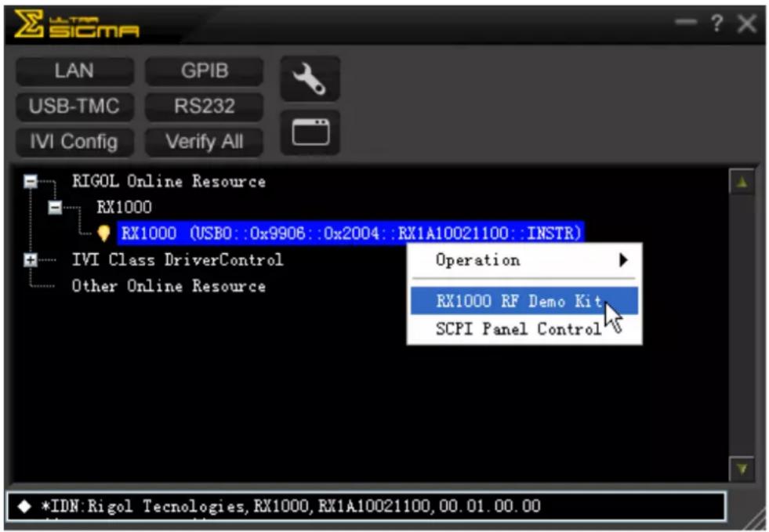
Task: Select the RX1000 USB0 INSTR resource row
Action: click(x=350, y=233)
